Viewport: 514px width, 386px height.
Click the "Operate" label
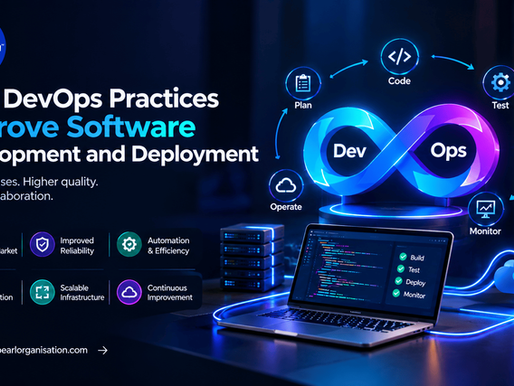(286, 207)
